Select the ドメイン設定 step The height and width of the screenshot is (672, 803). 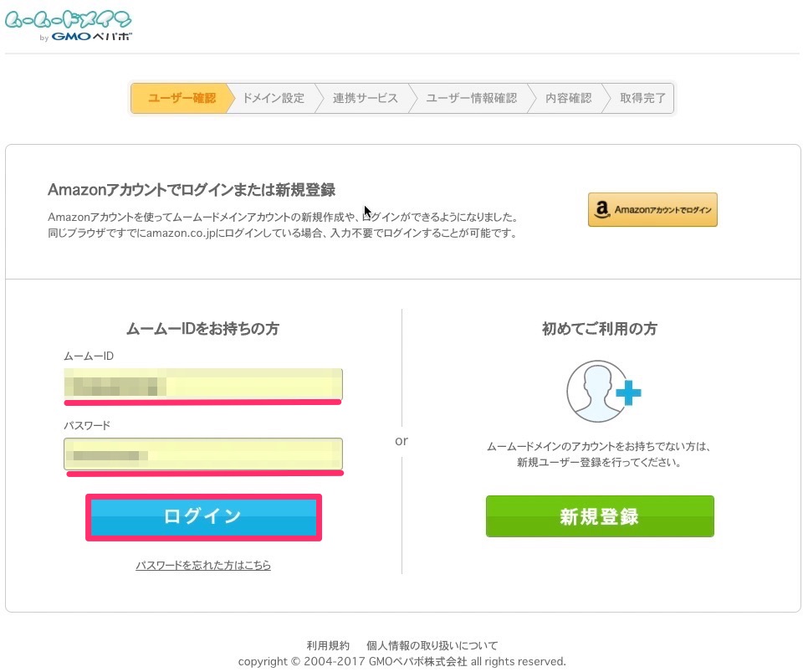click(274, 98)
